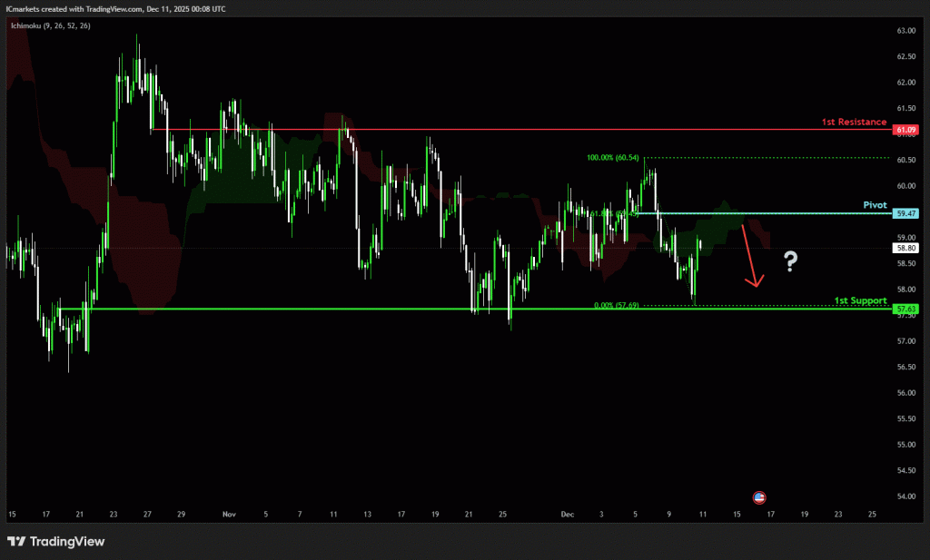Click the Nov marker on the time axis
Image resolution: width=930 pixels, height=560 pixels.
click(x=229, y=514)
